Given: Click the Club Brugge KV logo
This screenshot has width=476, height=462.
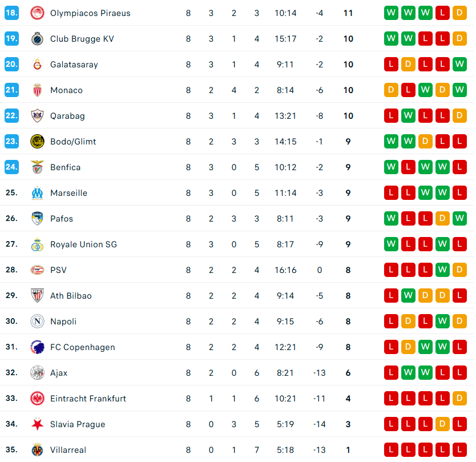Looking at the screenshot, I should [x=37, y=39].
